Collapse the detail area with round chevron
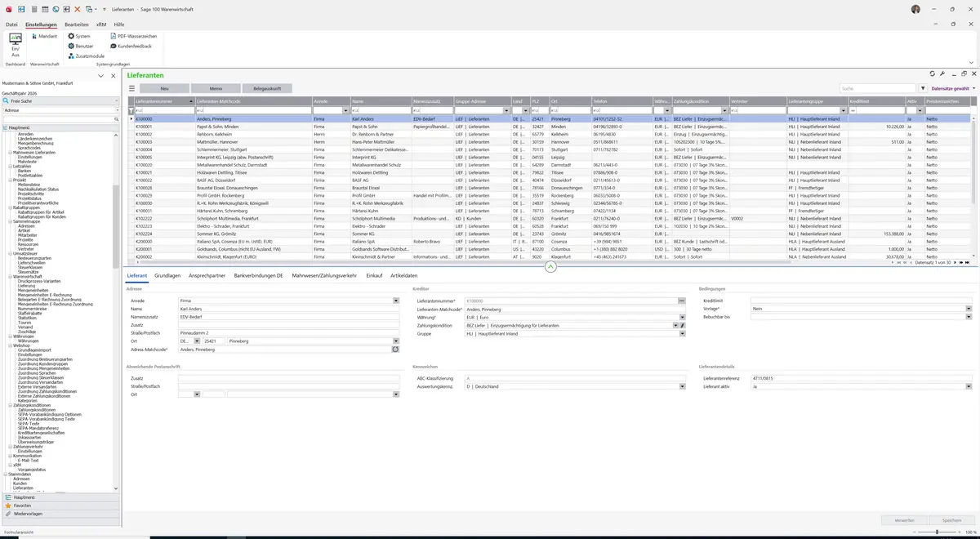The width and height of the screenshot is (980, 539). tap(550, 266)
